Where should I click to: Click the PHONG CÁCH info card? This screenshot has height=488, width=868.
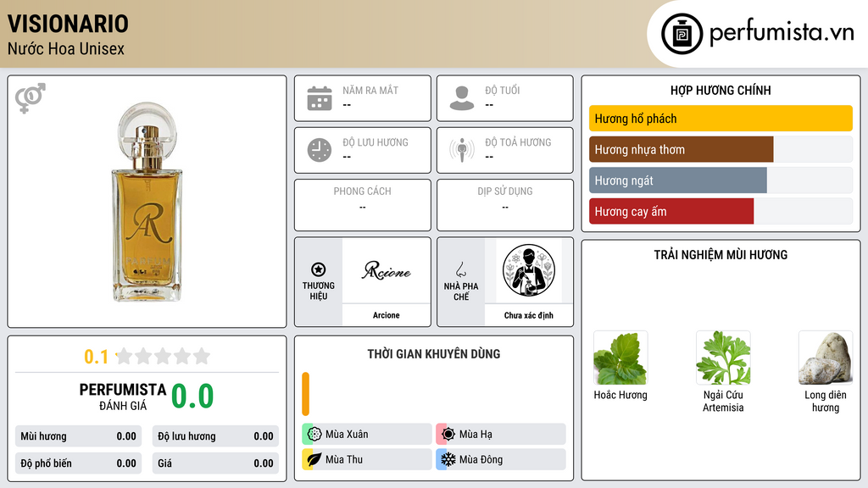pos(363,205)
